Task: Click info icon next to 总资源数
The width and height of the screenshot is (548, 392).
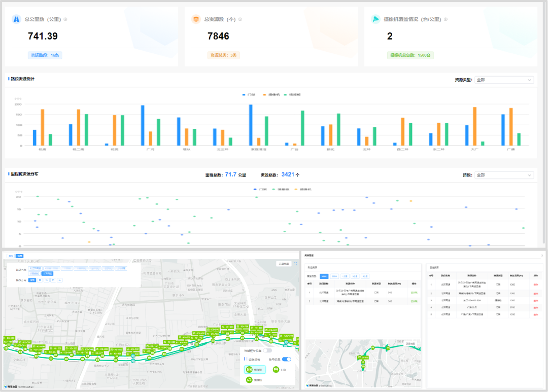Action: pyautogui.click(x=240, y=20)
